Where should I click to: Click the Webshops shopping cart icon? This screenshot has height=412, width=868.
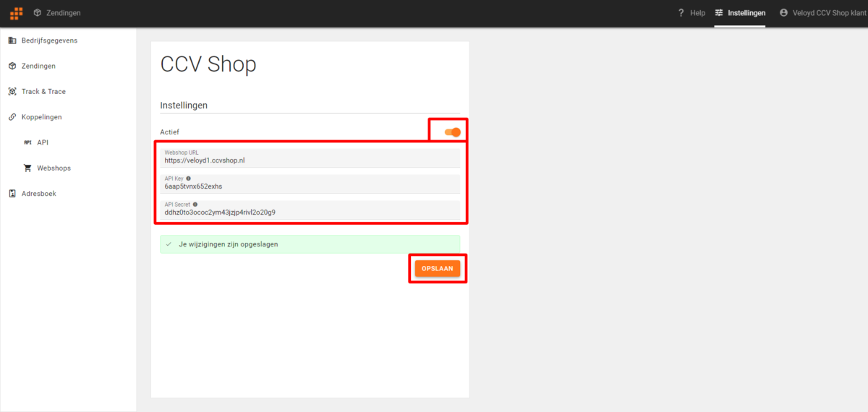click(28, 168)
